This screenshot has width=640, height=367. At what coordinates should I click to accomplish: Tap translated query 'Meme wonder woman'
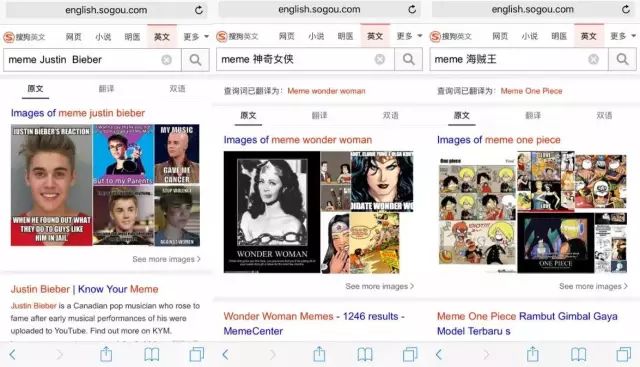(x=326, y=91)
